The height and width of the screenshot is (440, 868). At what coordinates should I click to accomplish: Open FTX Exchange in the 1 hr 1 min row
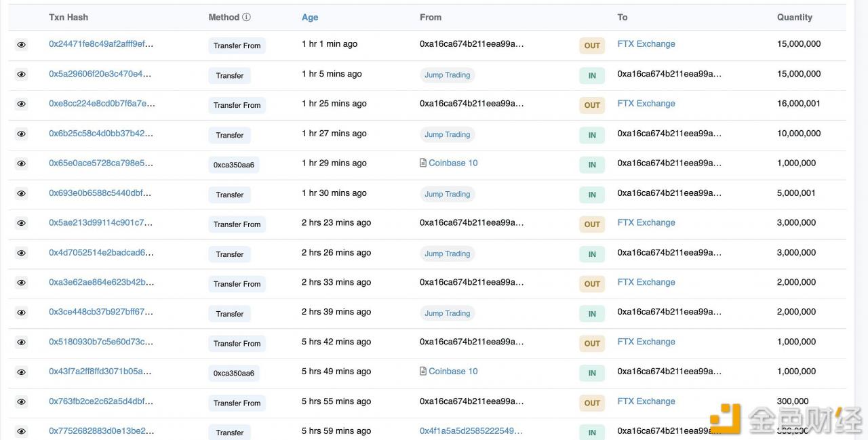646,44
